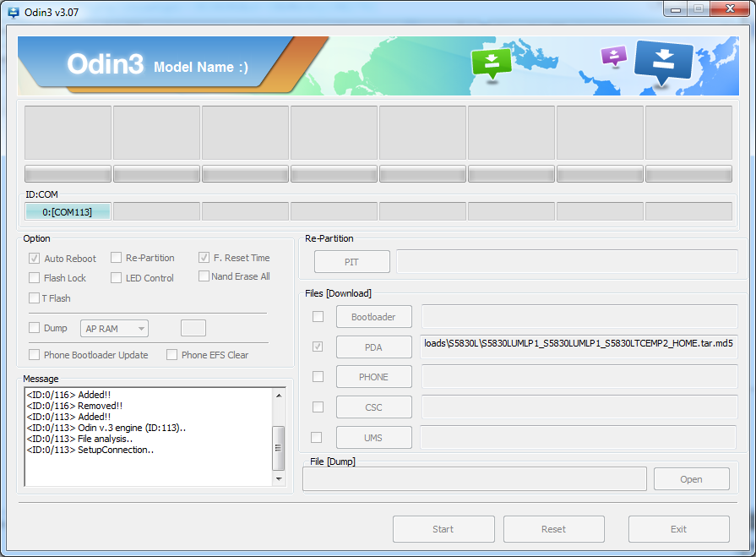Enable Nand Erase All option
The height and width of the screenshot is (557, 756).
click(204, 276)
